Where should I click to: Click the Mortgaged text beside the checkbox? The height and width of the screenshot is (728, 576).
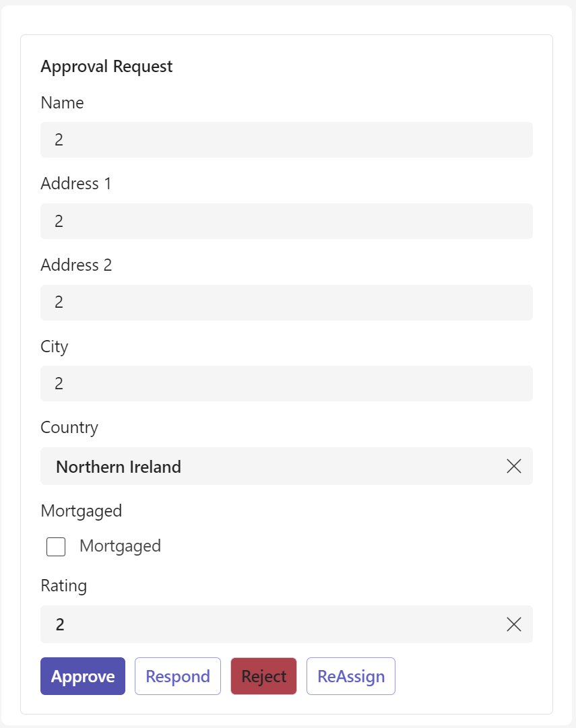click(x=120, y=545)
